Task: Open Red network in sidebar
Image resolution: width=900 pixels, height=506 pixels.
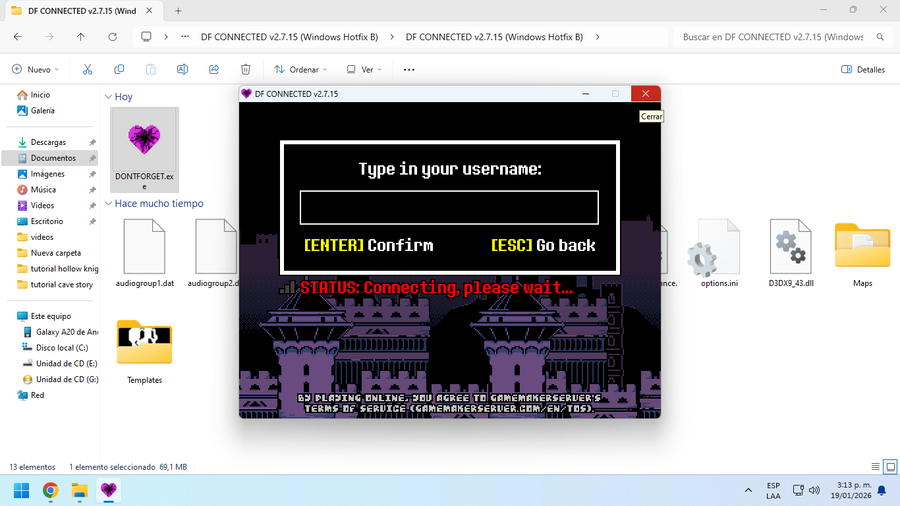Action: tap(37, 395)
